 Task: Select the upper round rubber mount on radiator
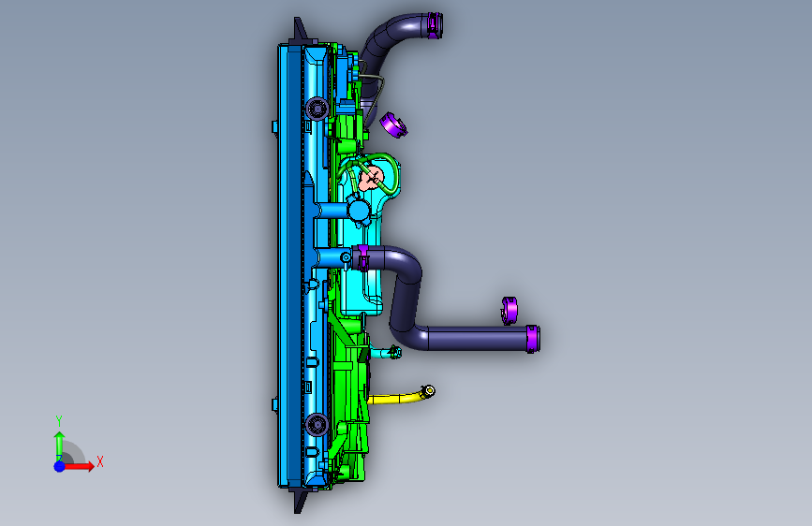pyautogui.click(x=317, y=109)
